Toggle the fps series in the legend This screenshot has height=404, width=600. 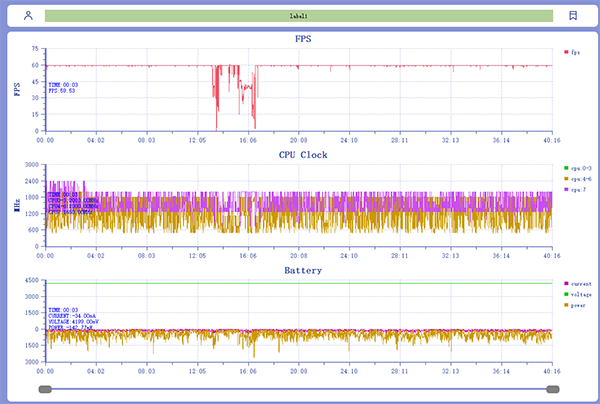[x=572, y=52]
